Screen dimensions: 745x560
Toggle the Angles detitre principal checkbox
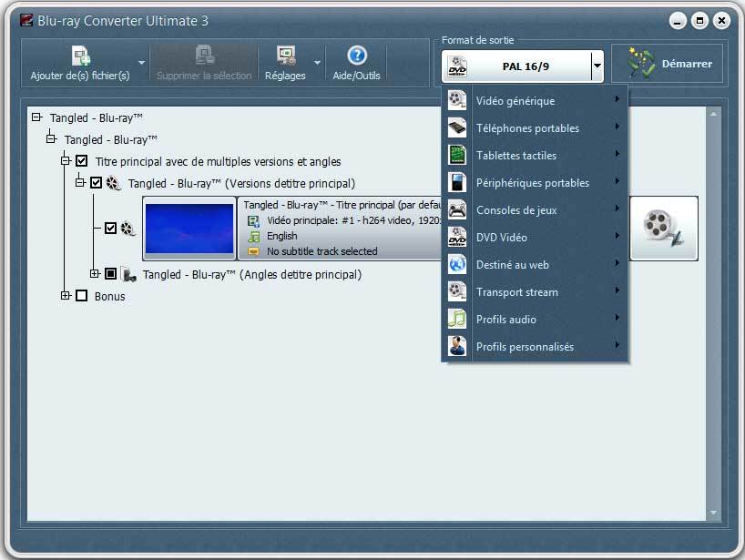pos(111,273)
